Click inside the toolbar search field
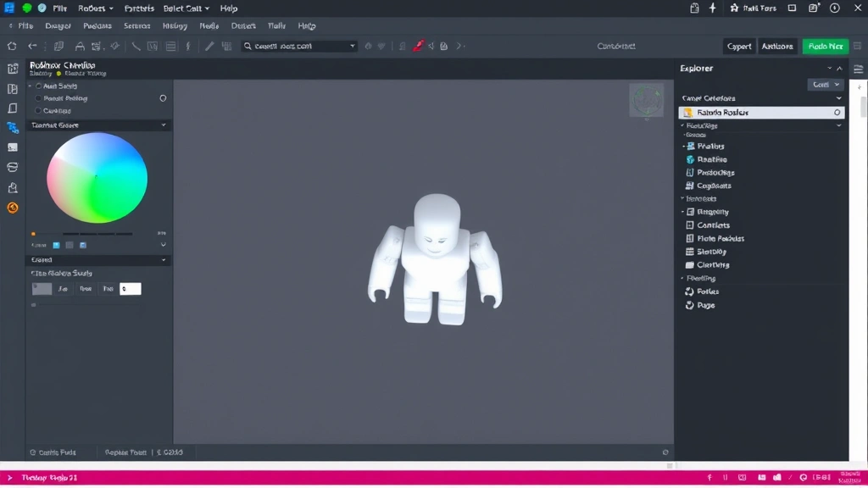 [x=297, y=46]
